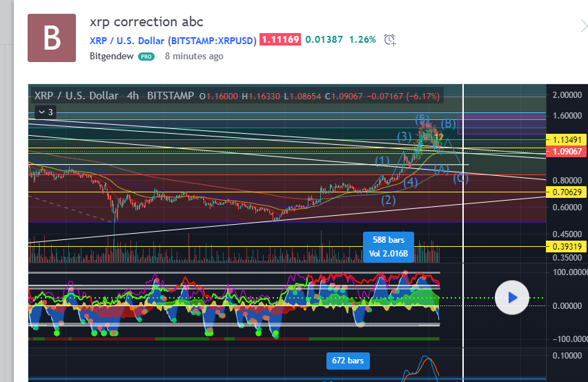The image size is (588, 382).
Task: Click the 4h timeframe in chart legend
Action: (x=133, y=96)
